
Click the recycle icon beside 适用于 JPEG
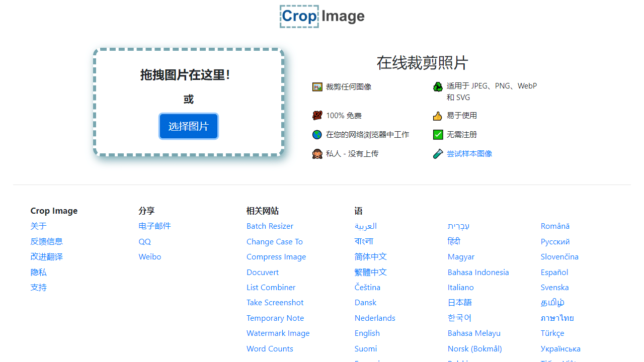438,87
